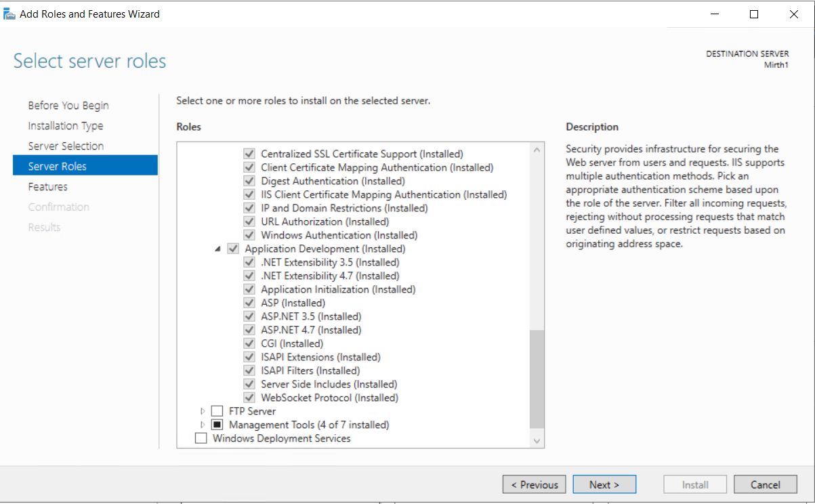
Task: Go to the Before You Begin step
Action: (x=68, y=106)
